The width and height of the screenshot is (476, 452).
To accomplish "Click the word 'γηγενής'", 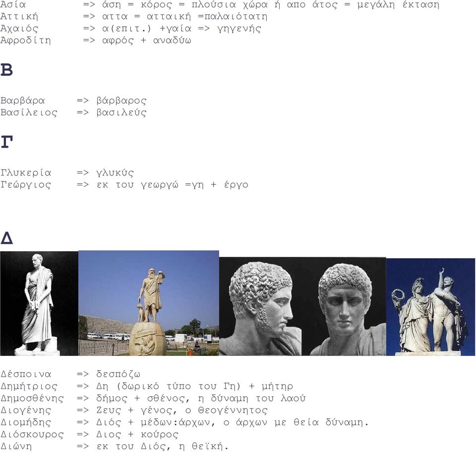I will [x=239, y=29].
